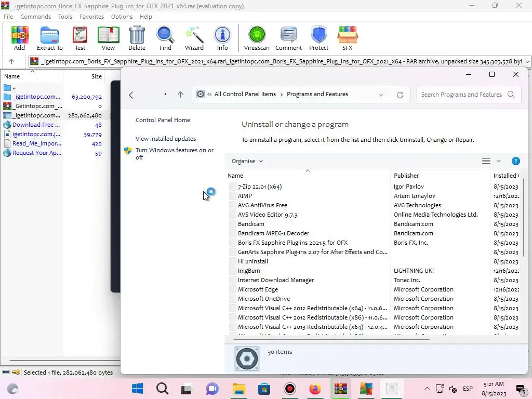
Task: Tick the checkbox beside AVS Video Editor 9.7.3
Action: [x=232, y=215]
